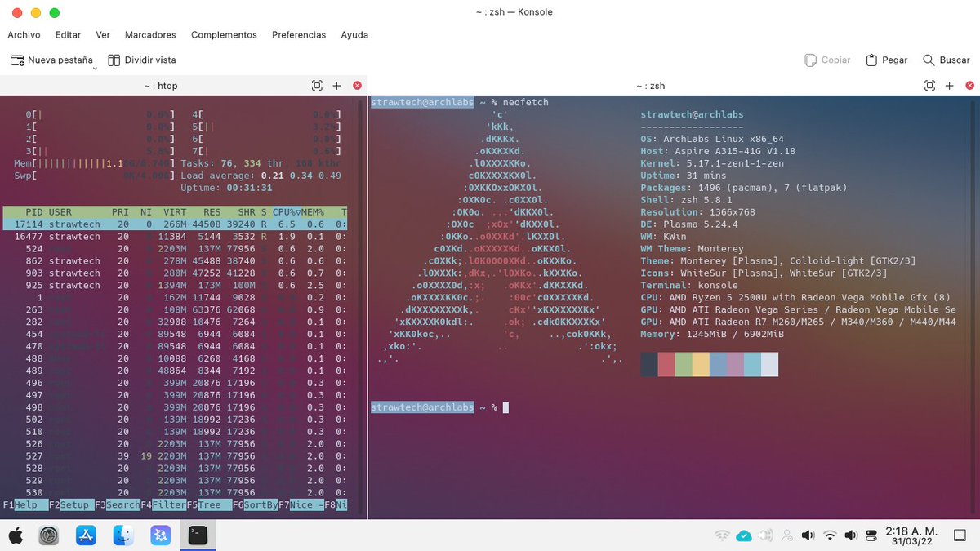Viewport: 980px width, 551px height.
Task: Click the Pegar toolbar button
Action: coord(887,60)
